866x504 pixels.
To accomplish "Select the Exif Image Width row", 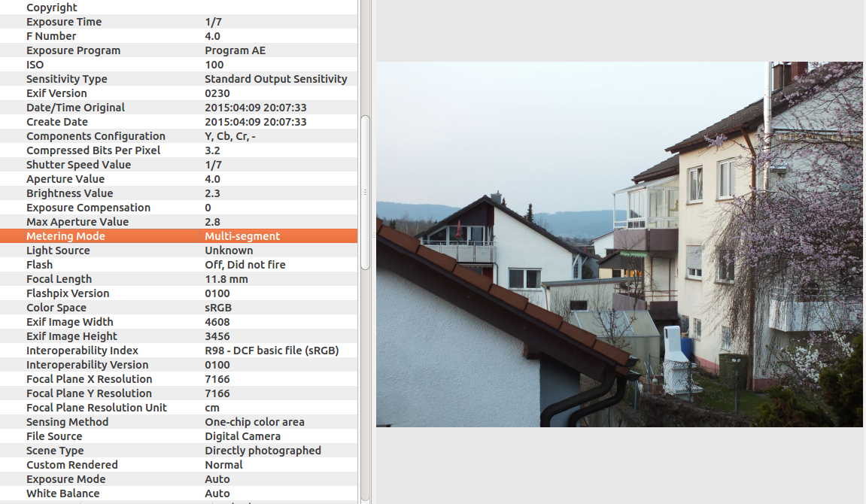I will click(179, 323).
